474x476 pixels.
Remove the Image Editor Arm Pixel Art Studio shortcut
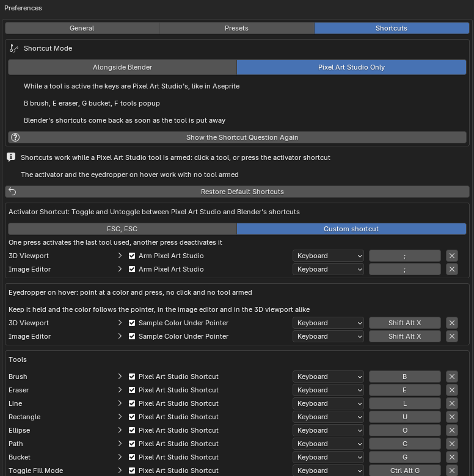pos(452,269)
